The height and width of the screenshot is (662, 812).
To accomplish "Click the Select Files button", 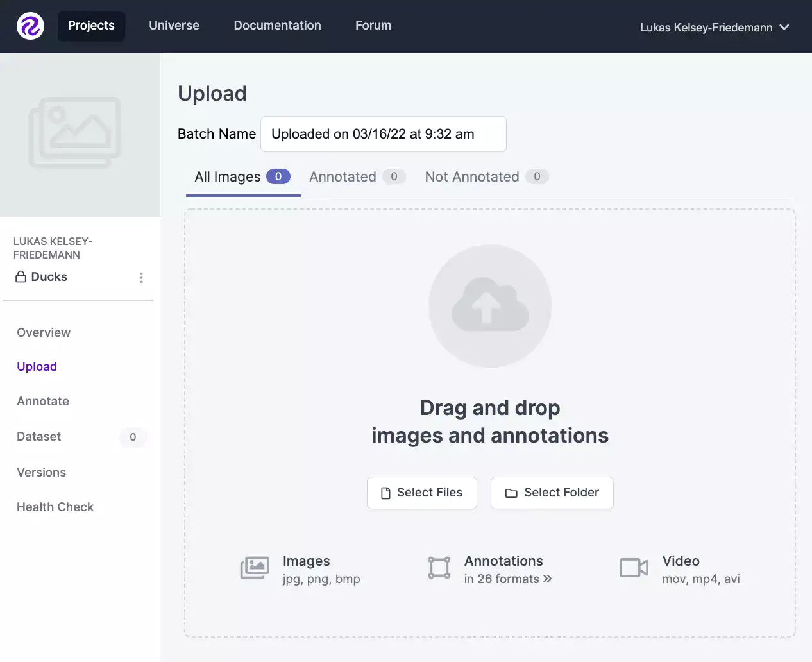I will [x=422, y=493].
